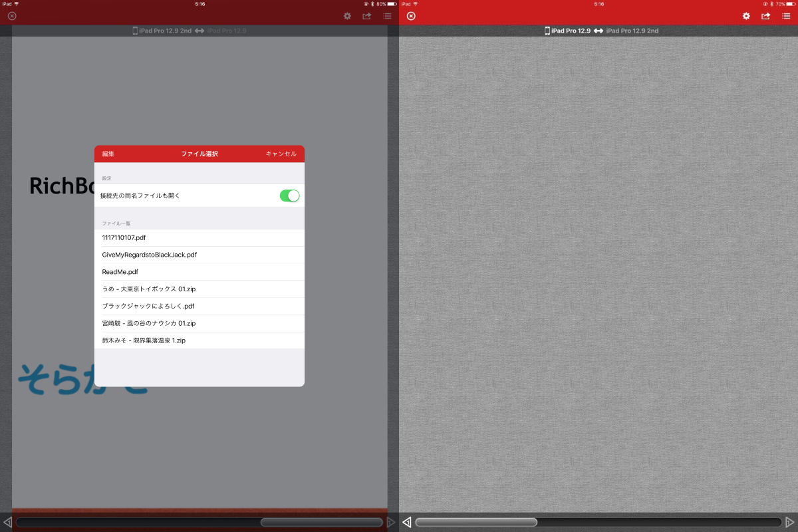Open file 1117110107.pdf

[199, 237]
